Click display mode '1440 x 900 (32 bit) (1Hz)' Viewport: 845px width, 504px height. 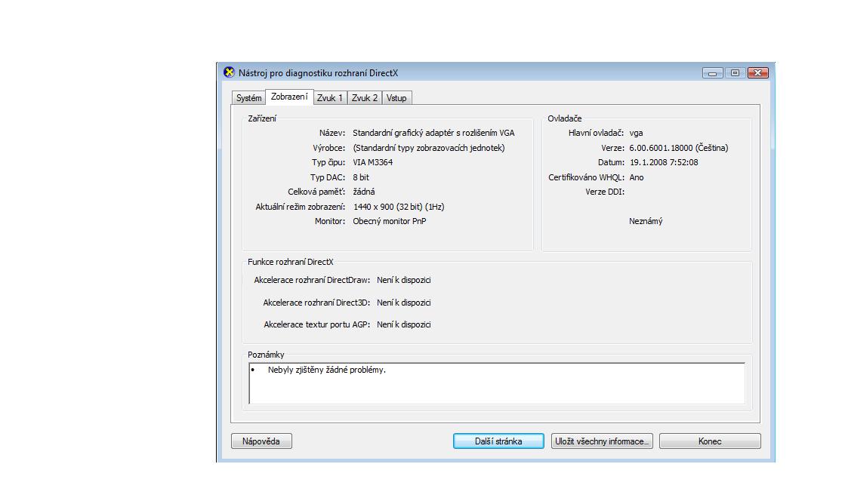[x=399, y=207]
